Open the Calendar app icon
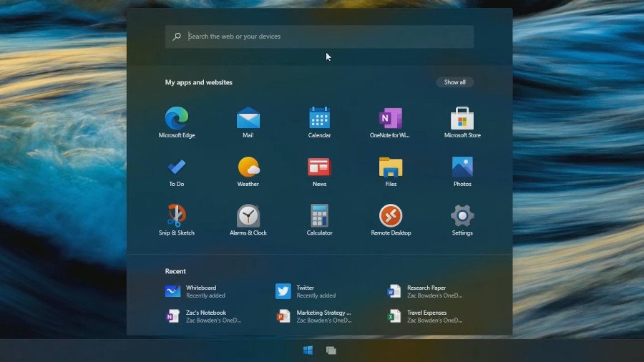The image size is (644, 362). coord(319,119)
